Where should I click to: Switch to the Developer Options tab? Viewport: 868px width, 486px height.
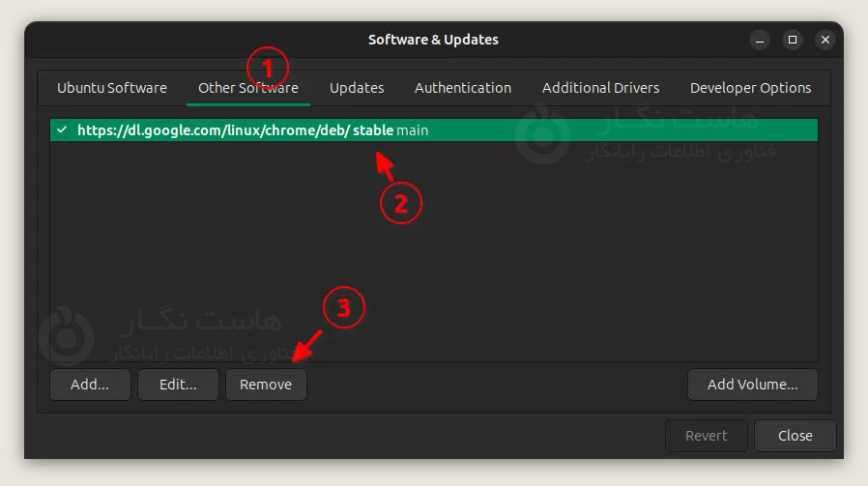[x=750, y=88]
